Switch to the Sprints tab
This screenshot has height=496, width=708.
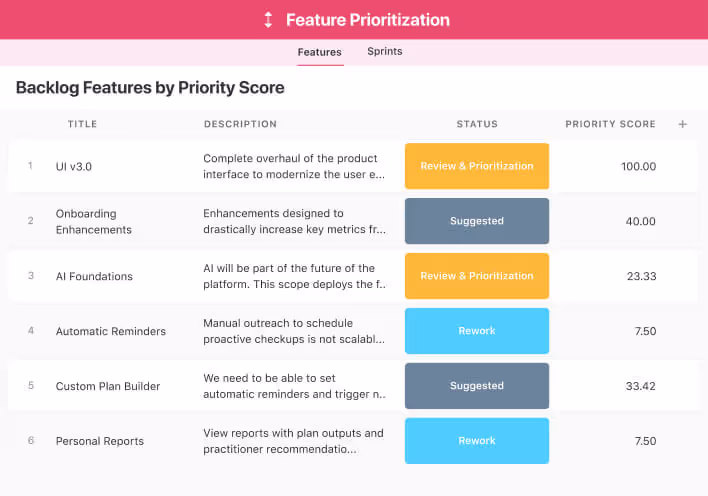pos(384,51)
